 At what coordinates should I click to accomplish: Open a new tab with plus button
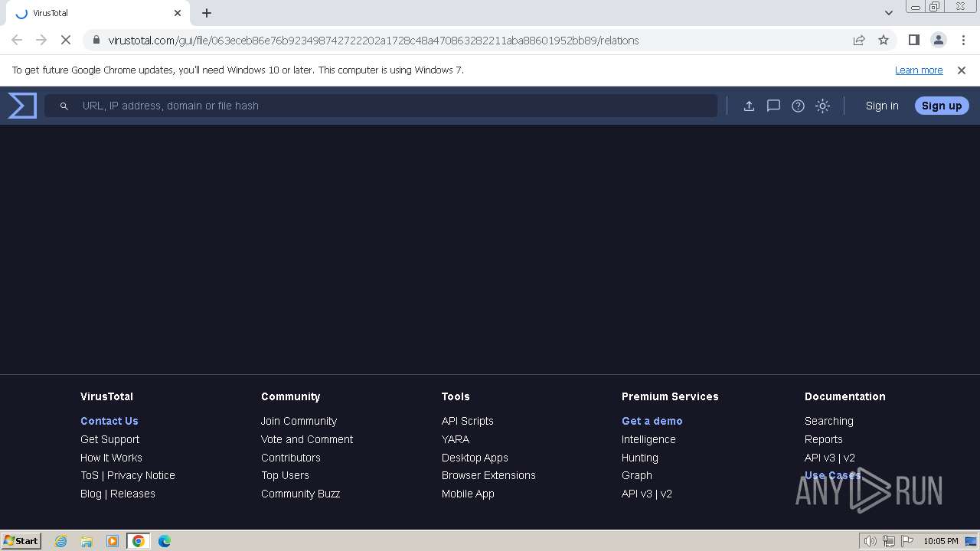207,13
